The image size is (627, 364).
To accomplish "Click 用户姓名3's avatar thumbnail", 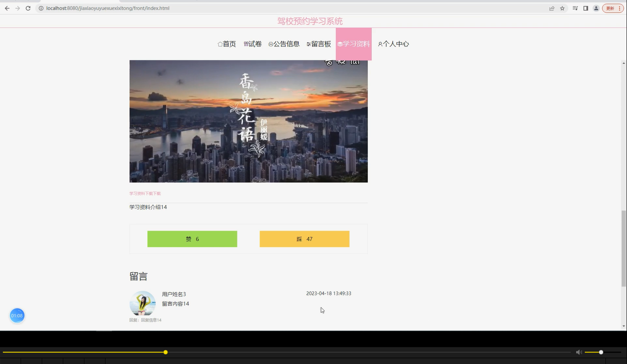I will [x=142, y=303].
